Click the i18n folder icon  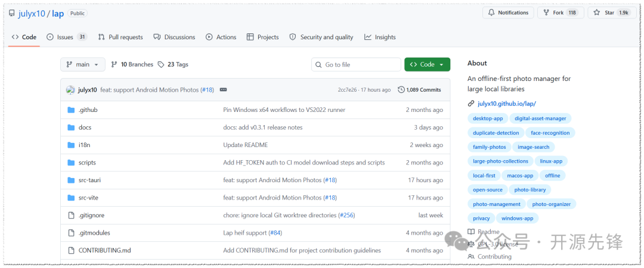71,145
